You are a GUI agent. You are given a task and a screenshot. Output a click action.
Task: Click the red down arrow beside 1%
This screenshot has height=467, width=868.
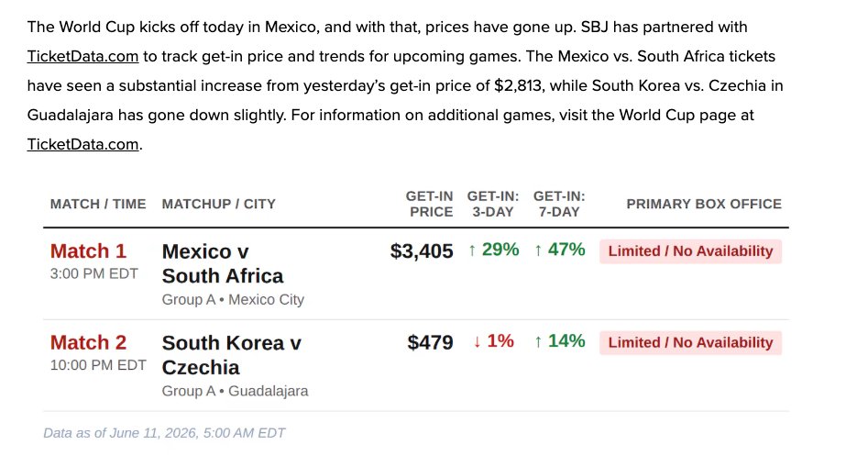pos(478,342)
